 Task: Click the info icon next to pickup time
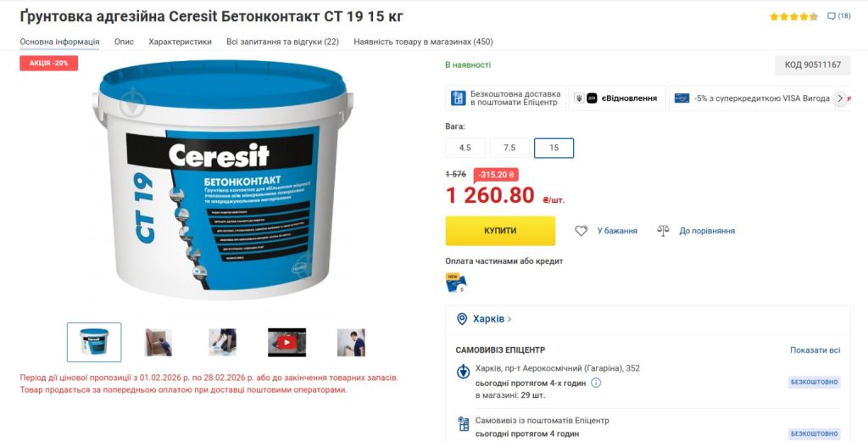click(596, 383)
